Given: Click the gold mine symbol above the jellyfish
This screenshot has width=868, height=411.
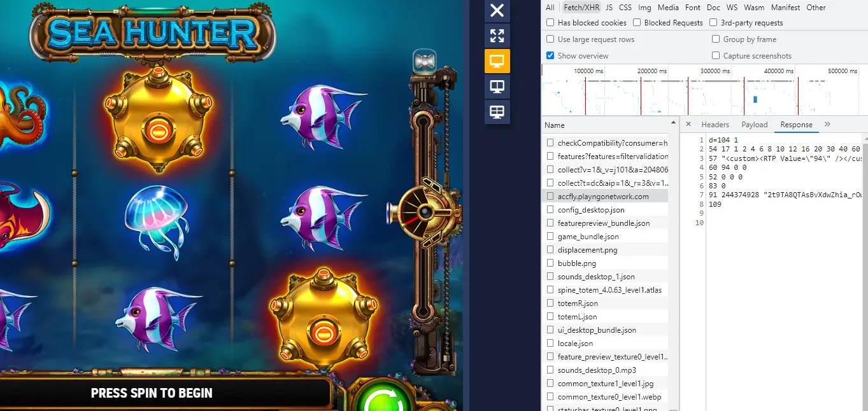Looking at the screenshot, I should [x=158, y=119].
